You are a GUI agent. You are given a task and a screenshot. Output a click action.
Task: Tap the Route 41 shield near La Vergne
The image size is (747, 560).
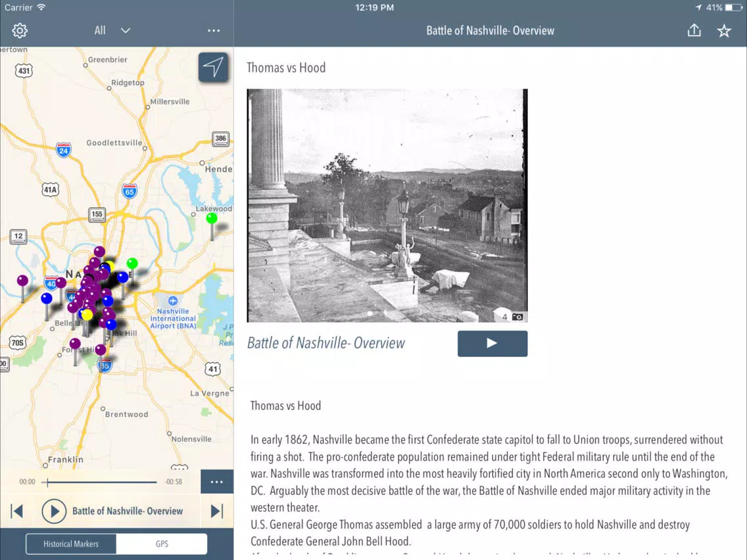pyautogui.click(x=213, y=369)
